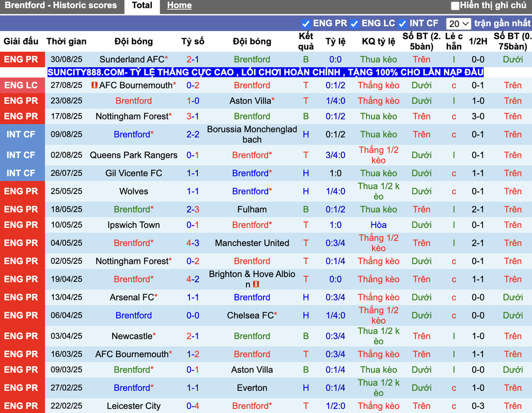Click red card icon beside AFC Bournemouth 27/08/25
The image size is (532, 413).
(95, 85)
